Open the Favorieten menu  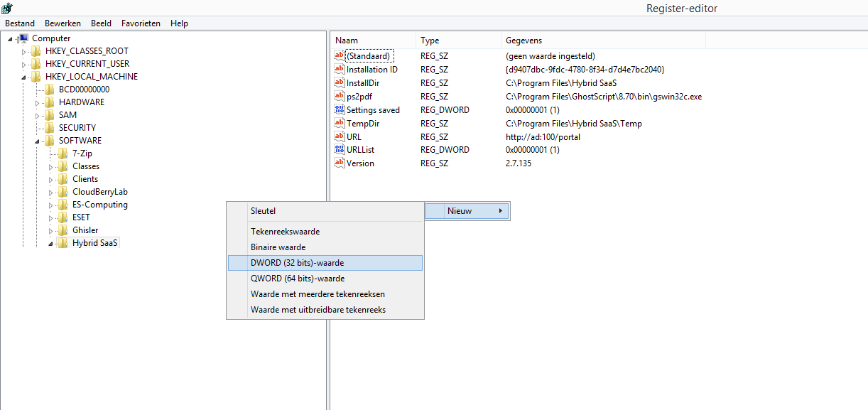(141, 23)
